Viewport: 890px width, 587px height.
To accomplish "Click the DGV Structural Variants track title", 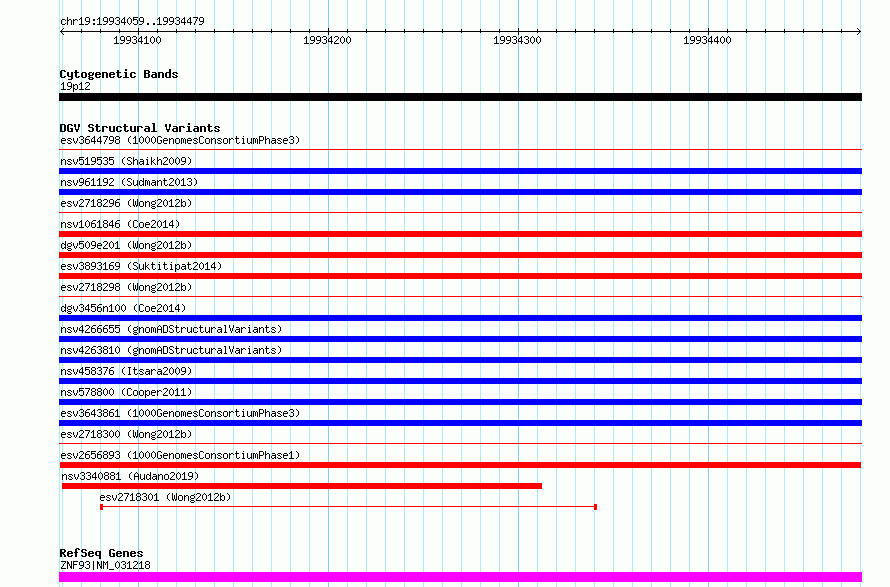I will coord(140,128).
